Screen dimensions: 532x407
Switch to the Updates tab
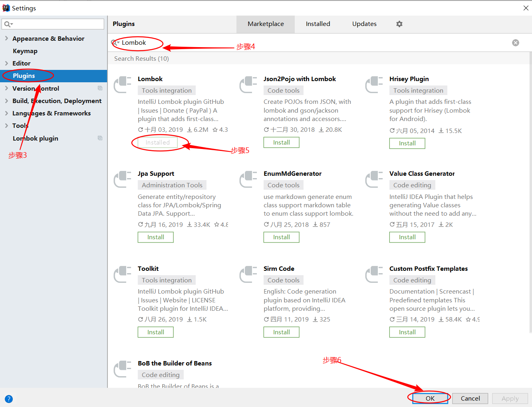click(364, 24)
